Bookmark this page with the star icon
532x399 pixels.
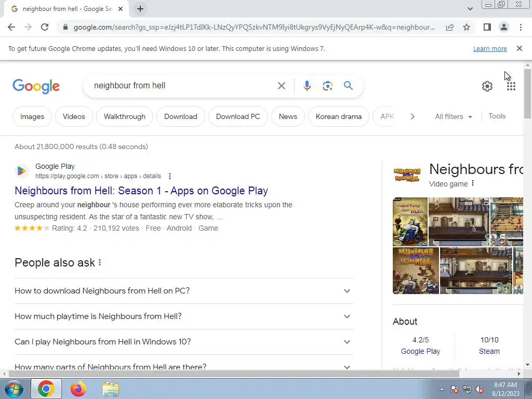click(467, 27)
